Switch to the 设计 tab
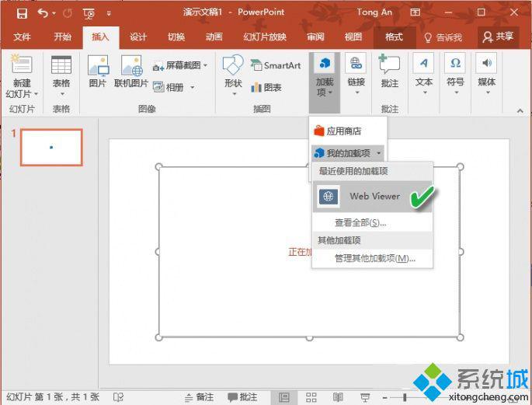Image resolution: width=532 pixels, height=405 pixels. (138, 37)
